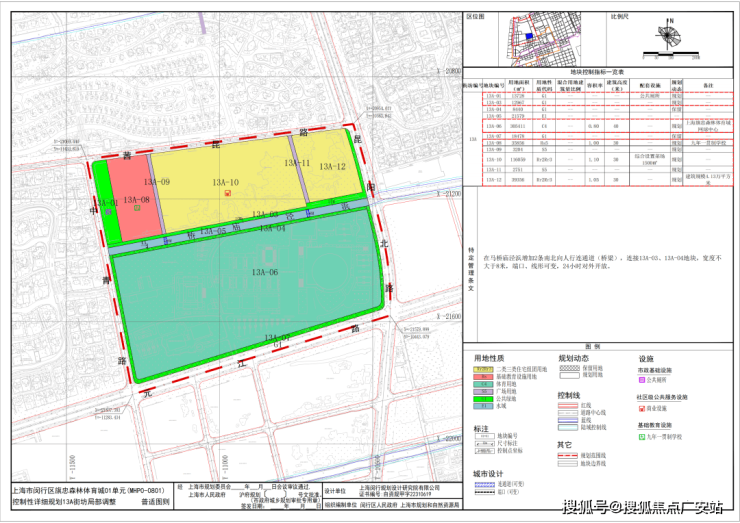Click the 地块边界线 sample in the legend

point(568,464)
